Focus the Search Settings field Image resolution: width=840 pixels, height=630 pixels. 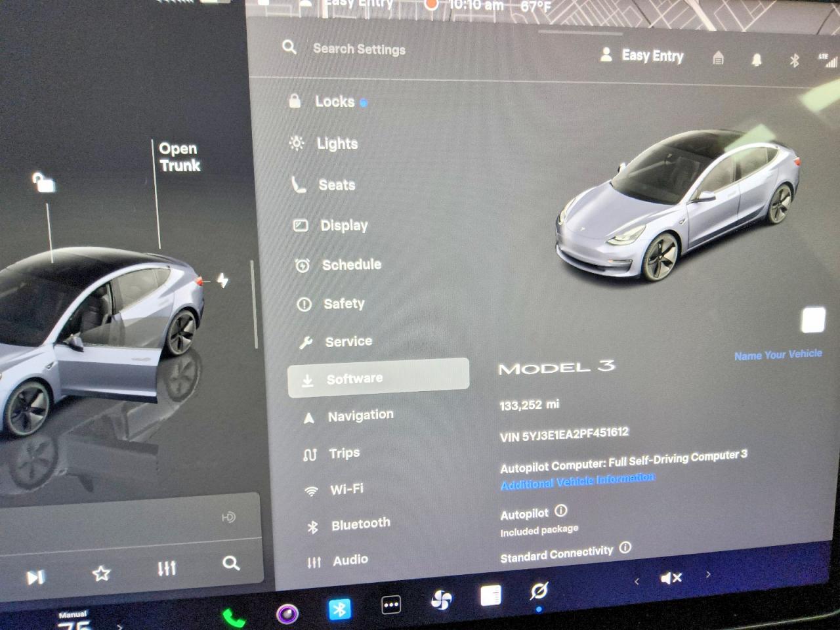tap(359, 49)
